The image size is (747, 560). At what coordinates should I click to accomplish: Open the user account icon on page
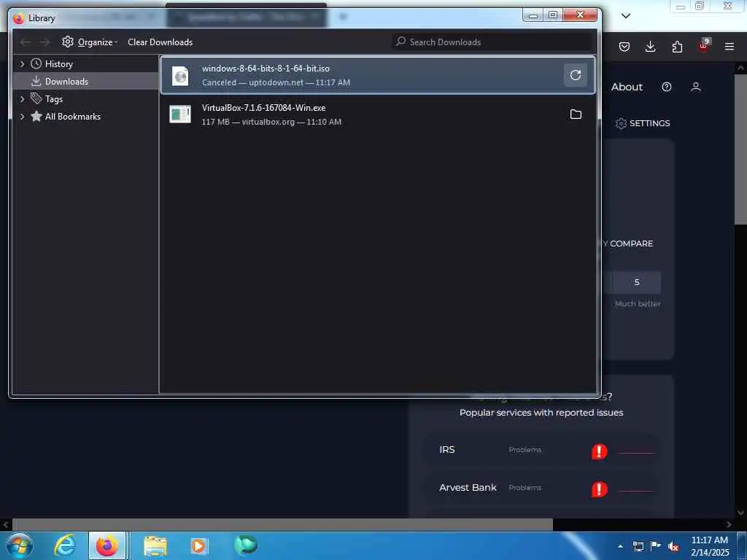[695, 87]
